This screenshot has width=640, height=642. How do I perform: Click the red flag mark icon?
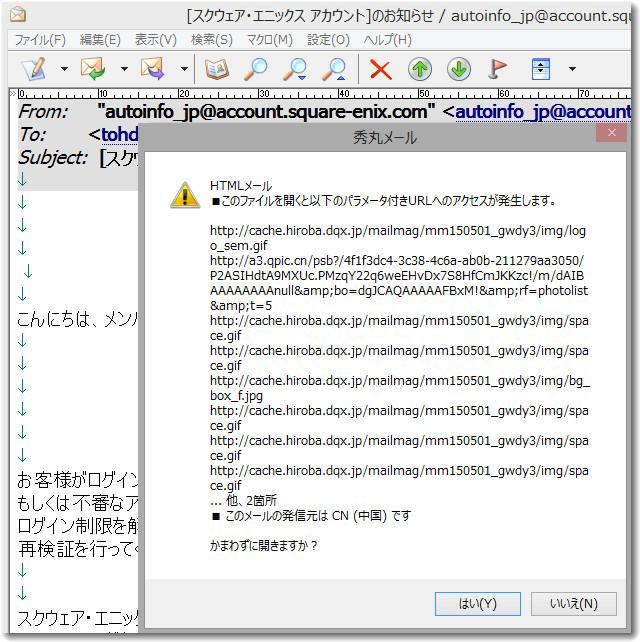coord(498,69)
